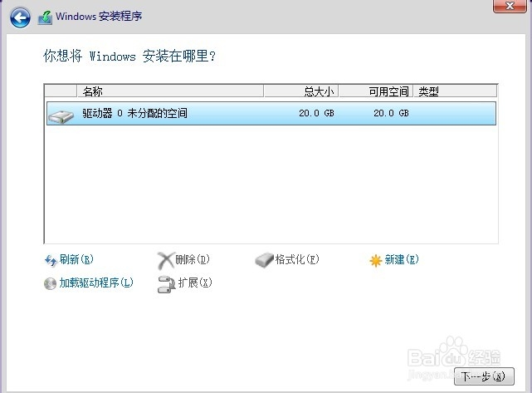532x393 pixels.
Task: Click the 总大小 column header
Action: tap(301, 91)
